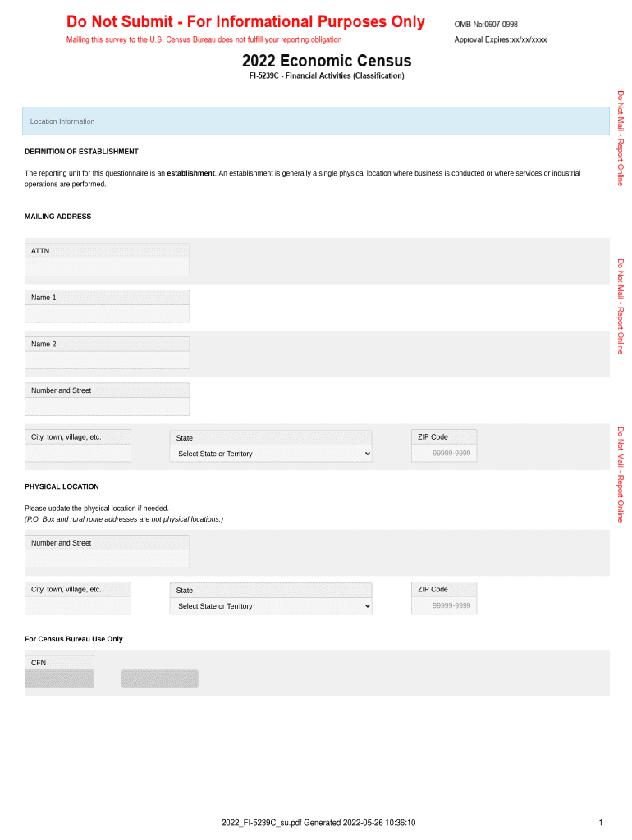The width and height of the screenshot is (632, 840).
Task: Select the physical location City, town, village field
Action: click(77, 606)
